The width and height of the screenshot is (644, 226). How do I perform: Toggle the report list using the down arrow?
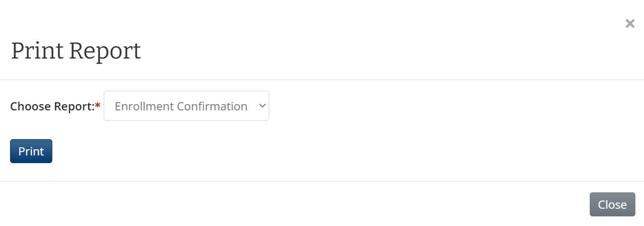[262, 106]
